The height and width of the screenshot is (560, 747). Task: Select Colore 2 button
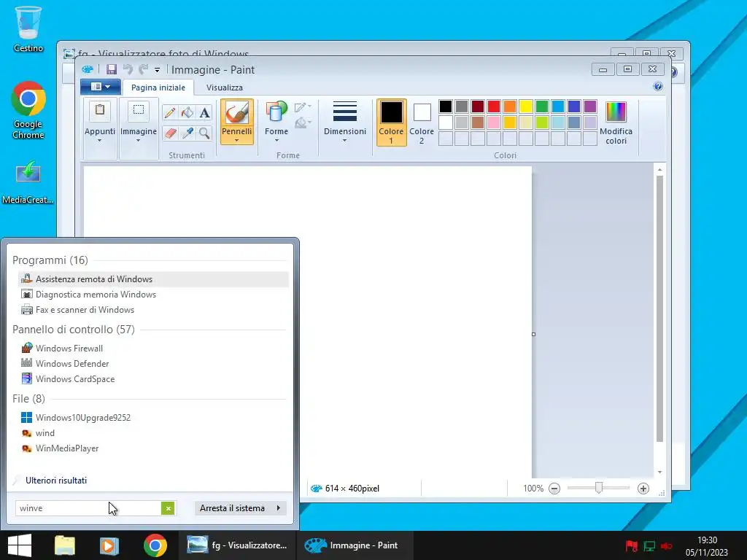point(422,122)
